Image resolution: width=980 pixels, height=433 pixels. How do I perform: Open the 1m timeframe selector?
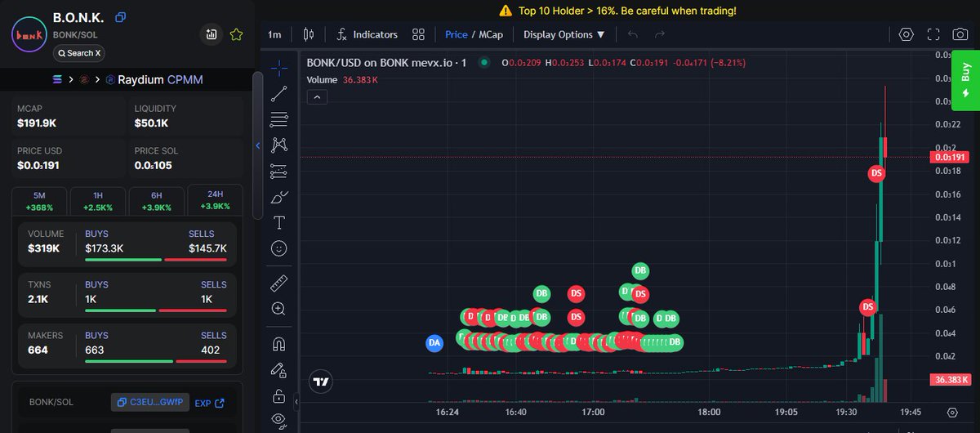click(274, 34)
